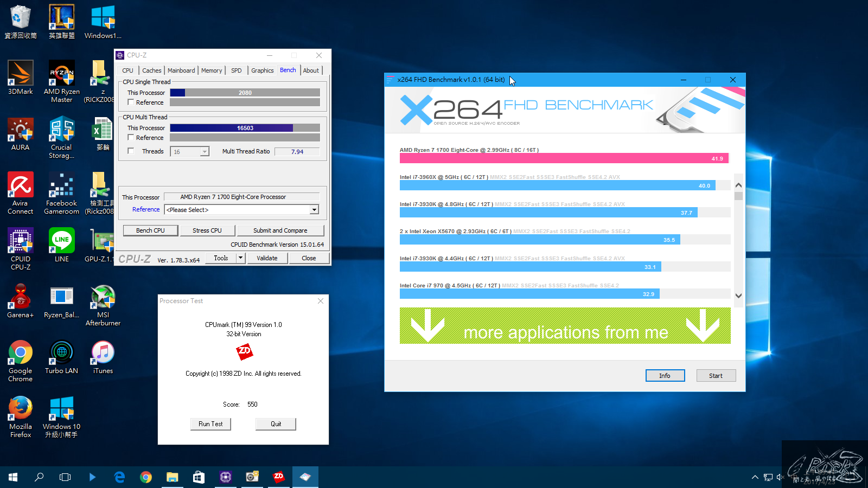The height and width of the screenshot is (488, 868).
Task: Click the x264 results scrollbar thumb
Action: point(738,196)
